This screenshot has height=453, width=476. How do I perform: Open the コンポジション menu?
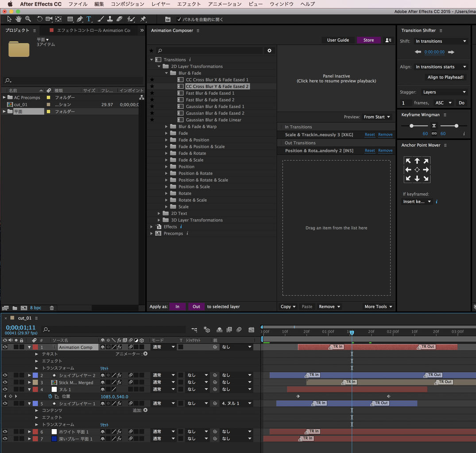[x=128, y=4]
